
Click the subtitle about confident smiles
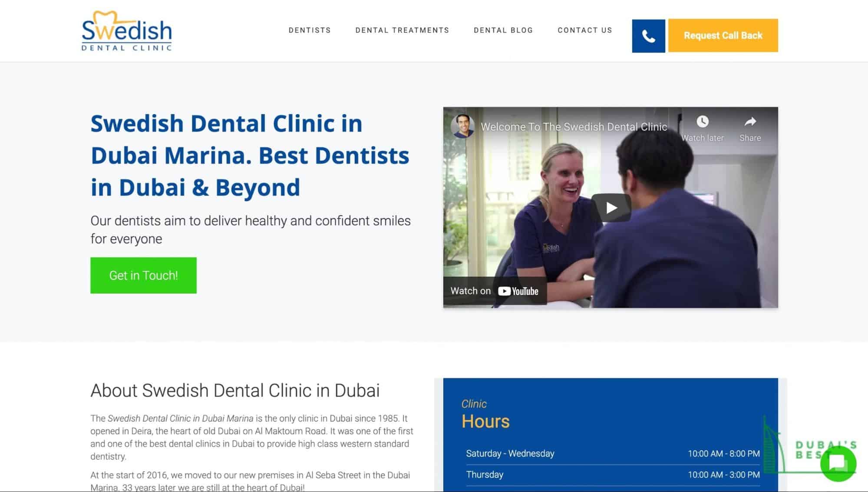coord(251,229)
